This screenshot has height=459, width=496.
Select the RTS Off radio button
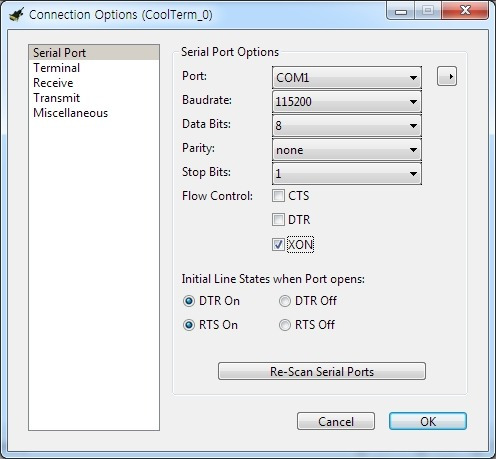(285, 325)
